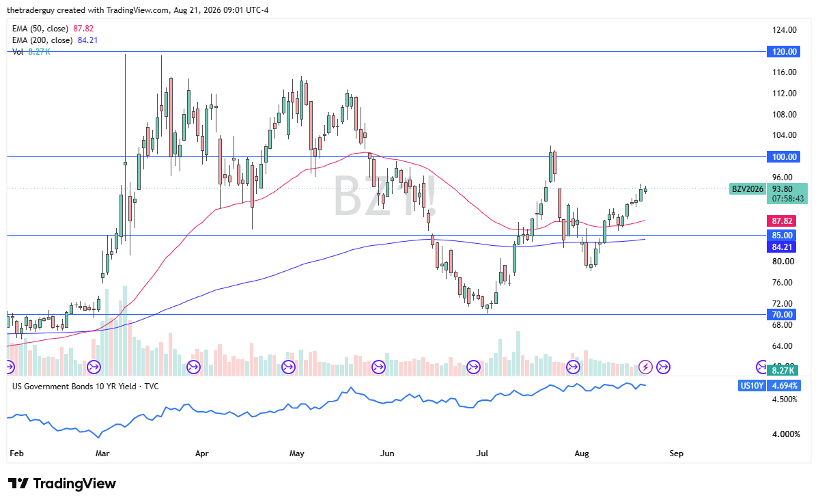This screenshot has width=818, height=504.
Task: Click the 64.00 price axis tick
Action: 782,346
